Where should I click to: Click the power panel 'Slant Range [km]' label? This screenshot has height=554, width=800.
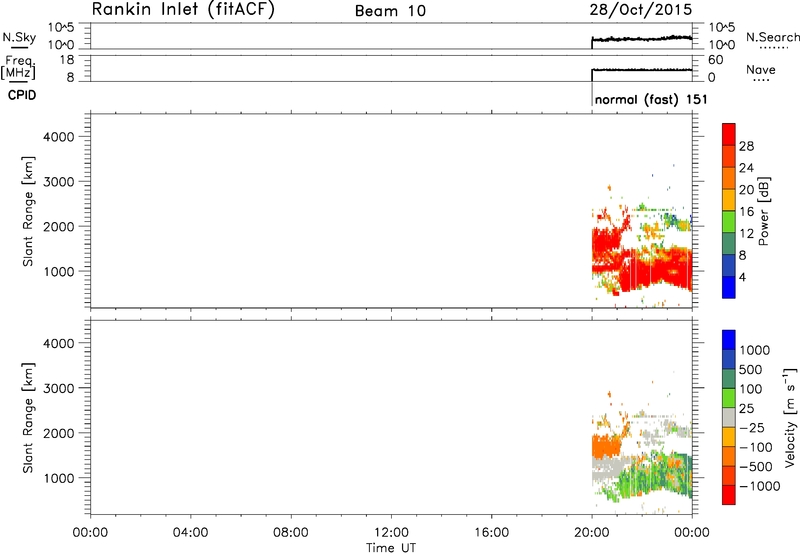[x=28, y=211]
